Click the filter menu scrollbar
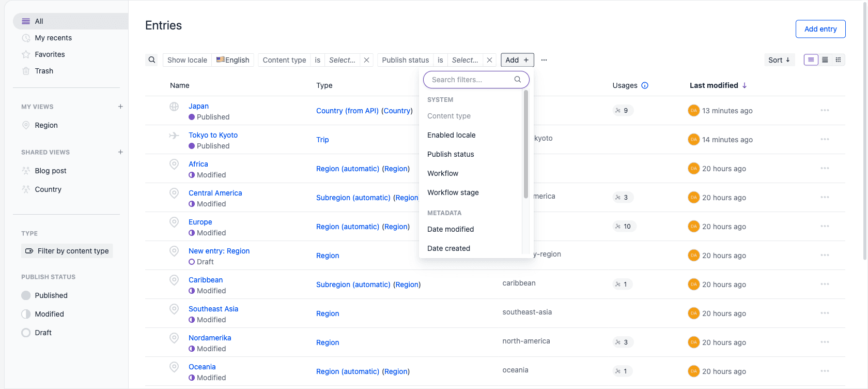 [526, 145]
